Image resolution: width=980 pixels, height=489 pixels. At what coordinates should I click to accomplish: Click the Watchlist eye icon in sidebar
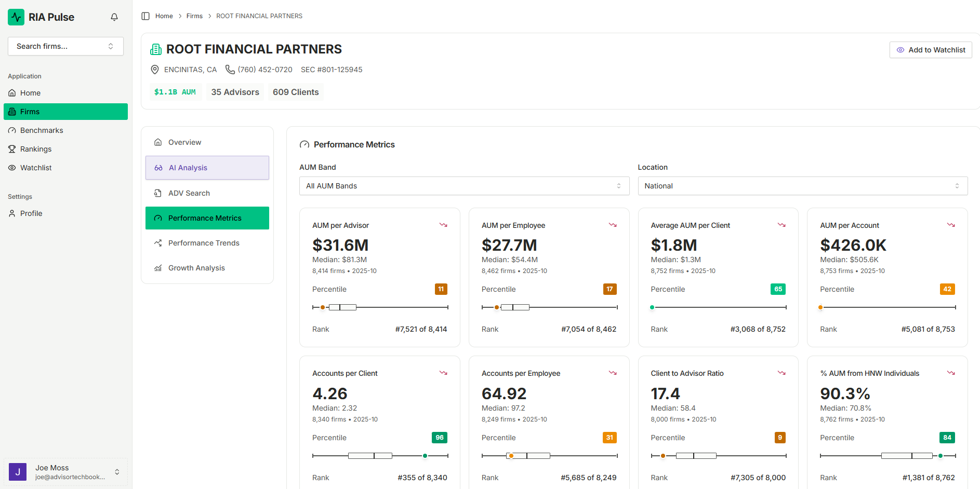(12, 168)
